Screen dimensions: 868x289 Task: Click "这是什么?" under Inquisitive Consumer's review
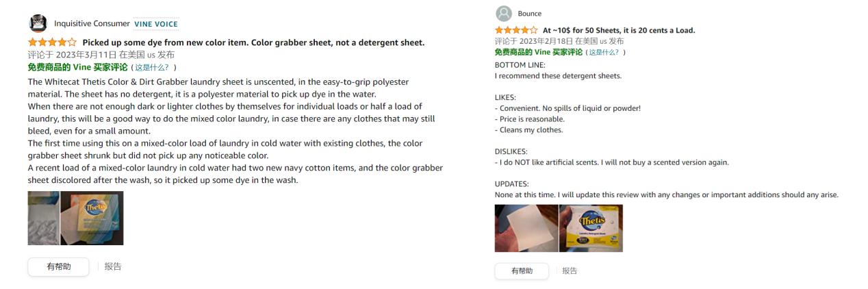click(x=155, y=67)
